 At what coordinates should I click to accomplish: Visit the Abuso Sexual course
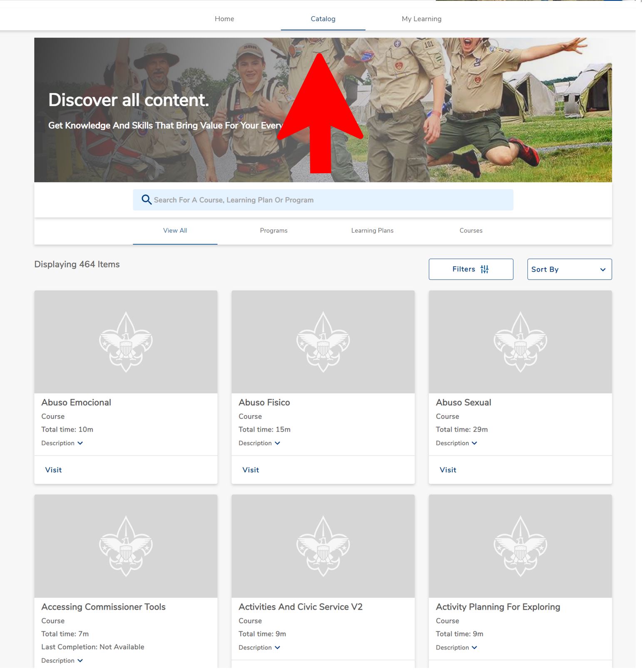point(449,471)
